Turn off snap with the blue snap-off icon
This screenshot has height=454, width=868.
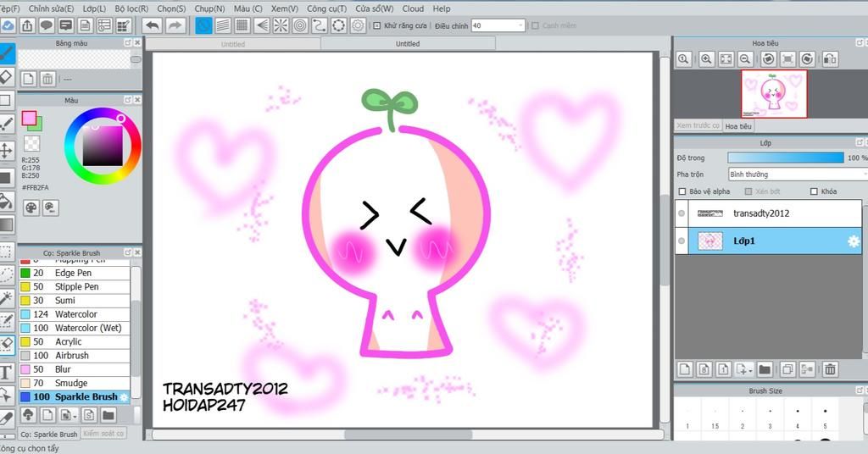[x=203, y=25]
